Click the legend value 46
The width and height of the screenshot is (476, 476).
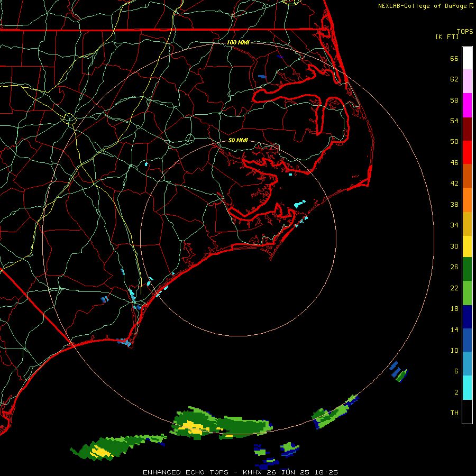point(454,162)
